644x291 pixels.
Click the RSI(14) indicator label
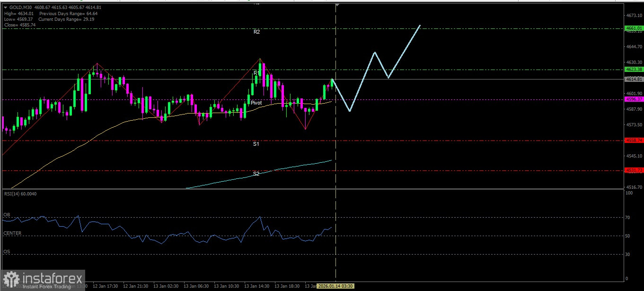pos(20,194)
